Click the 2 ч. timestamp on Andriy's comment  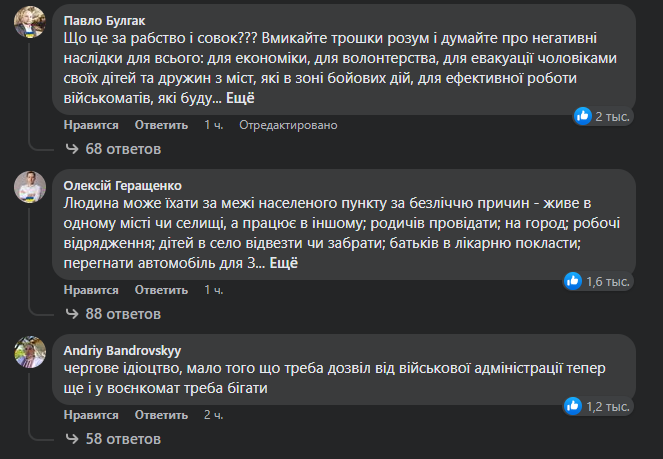pyautogui.click(x=214, y=414)
